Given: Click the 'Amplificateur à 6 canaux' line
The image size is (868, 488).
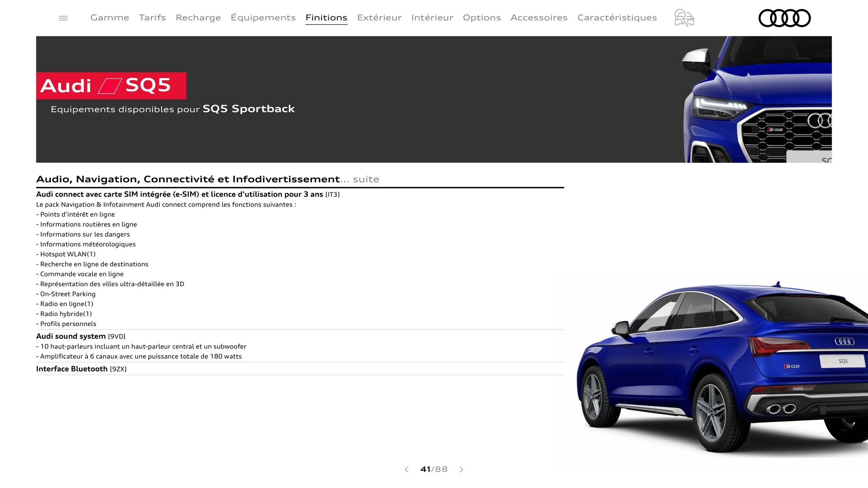Looking at the screenshot, I should (x=139, y=356).
